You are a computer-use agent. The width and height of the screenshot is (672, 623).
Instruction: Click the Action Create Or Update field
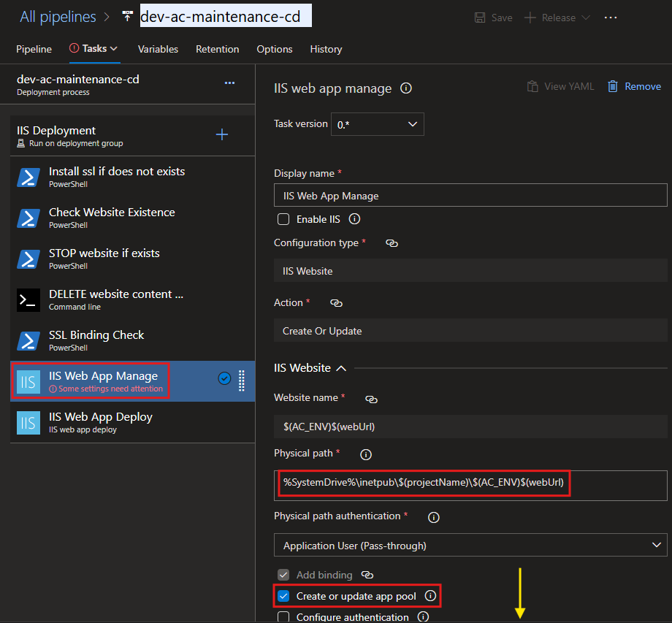click(x=470, y=330)
